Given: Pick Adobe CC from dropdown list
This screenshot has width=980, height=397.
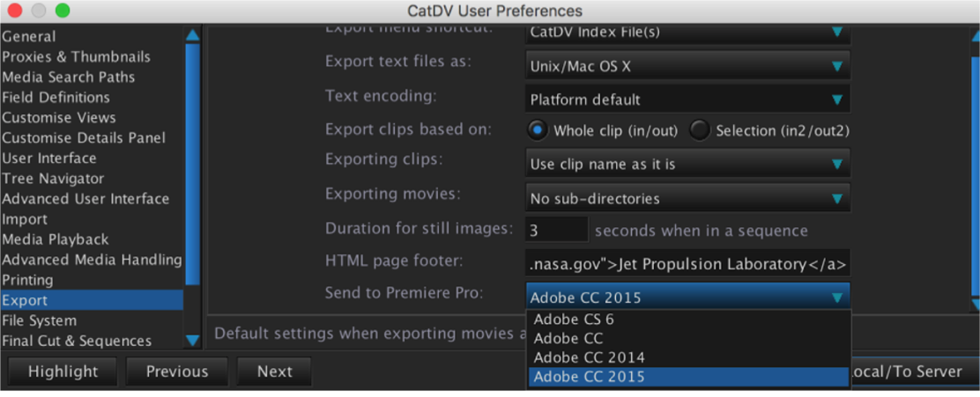Looking at the screenshot, I should [568, 338].
